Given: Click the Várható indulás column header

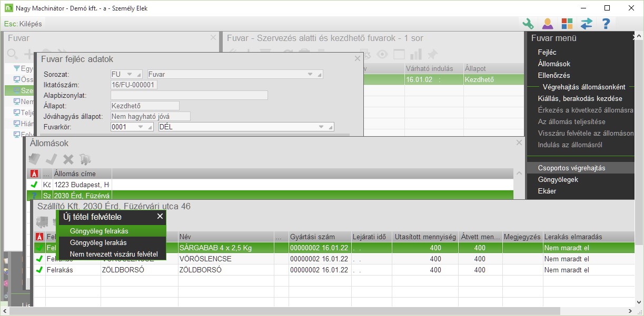Looking at the screenshot, I should pos(433,68).
